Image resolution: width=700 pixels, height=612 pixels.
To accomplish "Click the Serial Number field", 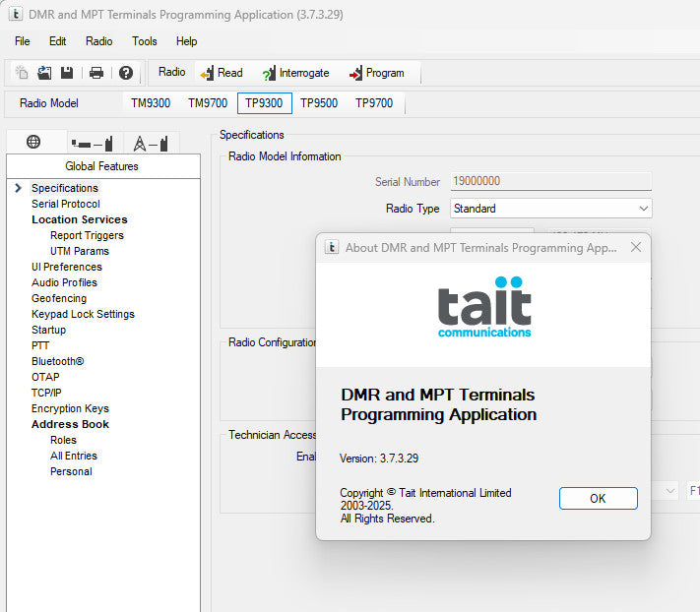I will [551, 181].
